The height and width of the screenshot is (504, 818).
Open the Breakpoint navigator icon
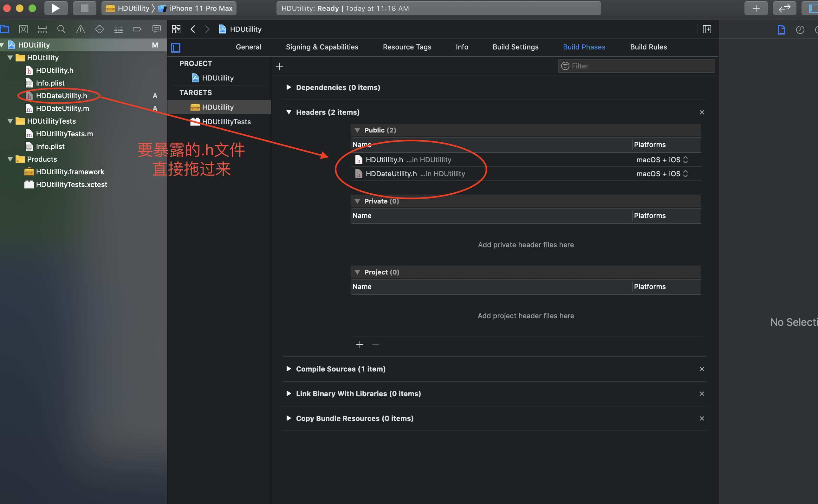coord(137,29)
